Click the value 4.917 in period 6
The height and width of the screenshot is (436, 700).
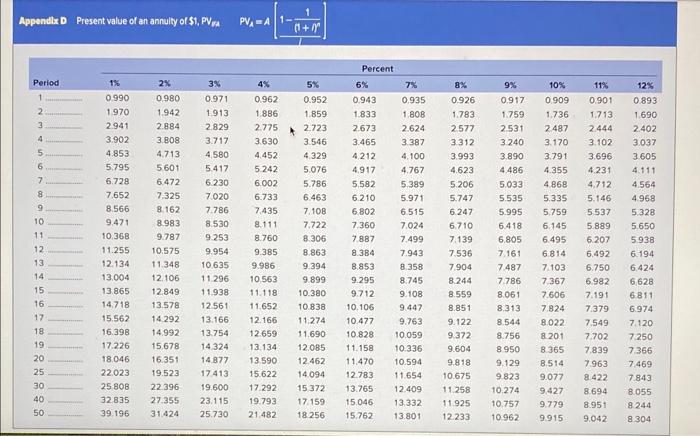pos(364,170)
